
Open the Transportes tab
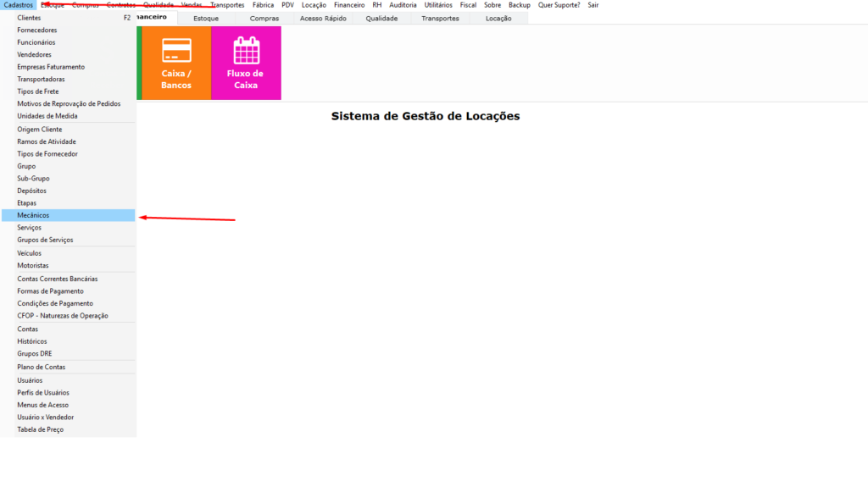point(440,18)
